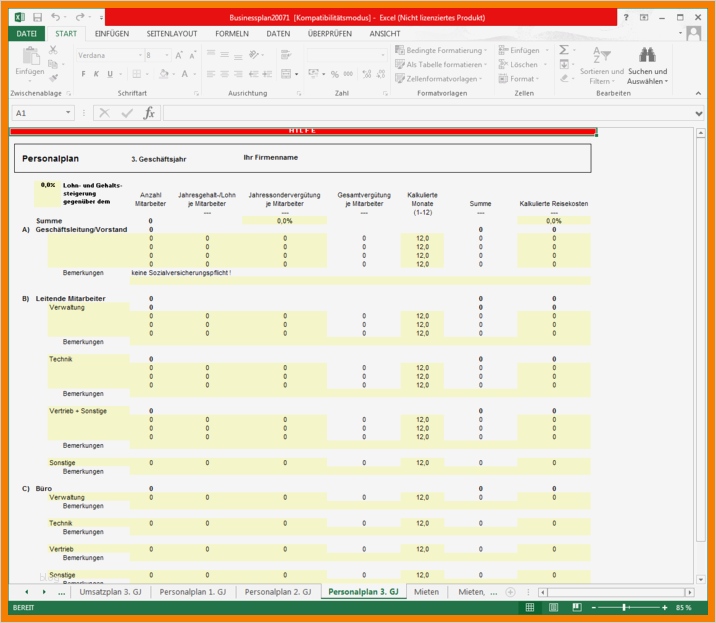Open Suchen und Auswählen binoculars tool

pyautogui.click(x=647, y=58)
